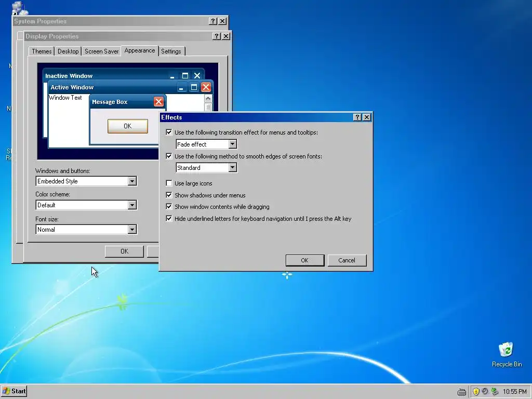Screen dimensions: 532x399
Task: Uncheck smooth edges of screen fonts
Action: (x=169, y=156)
